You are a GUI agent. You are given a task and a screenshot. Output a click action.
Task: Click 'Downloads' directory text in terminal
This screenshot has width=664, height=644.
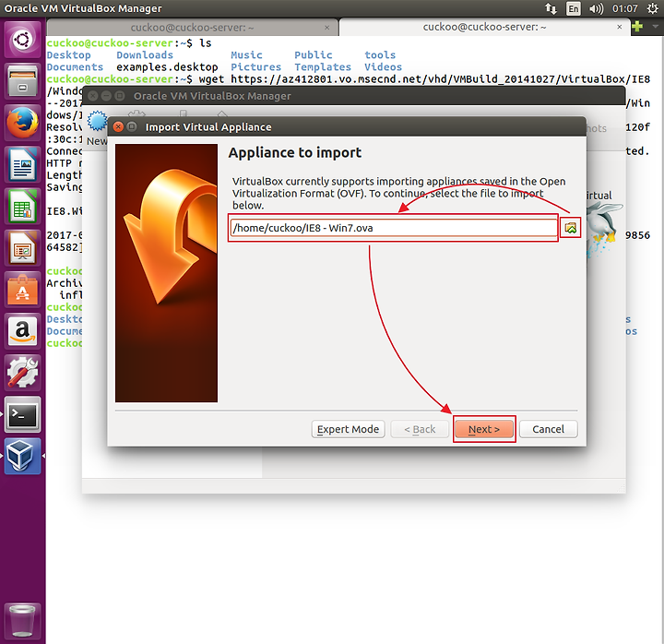click(x=145, y=55)
